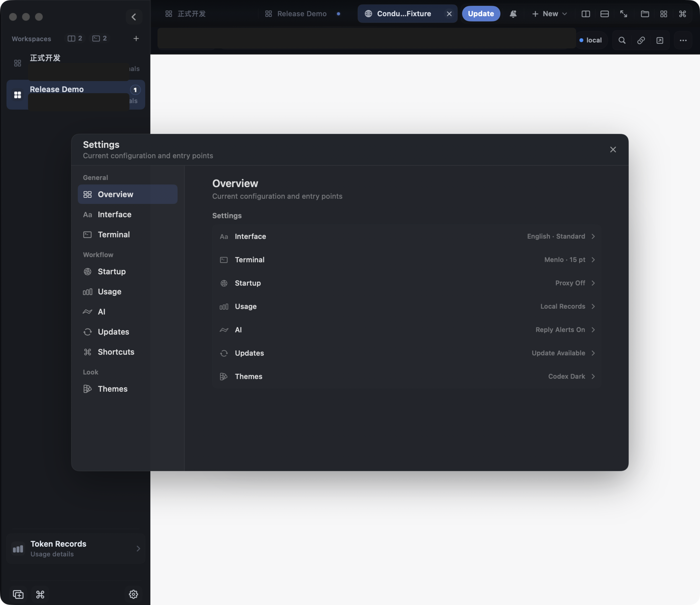Open the Themes row showing Codex Dark
Screen dimensions: 700x605
point(406,377)
